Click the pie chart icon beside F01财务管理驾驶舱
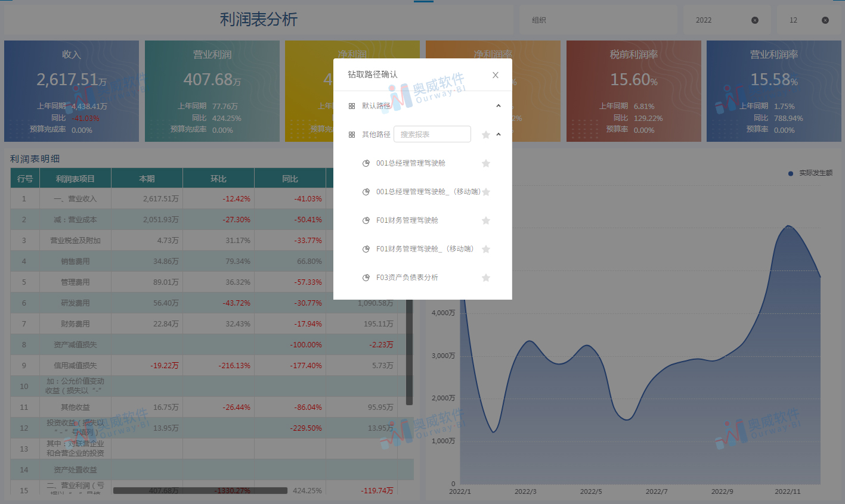845x504 pixels. click(366, 220)
